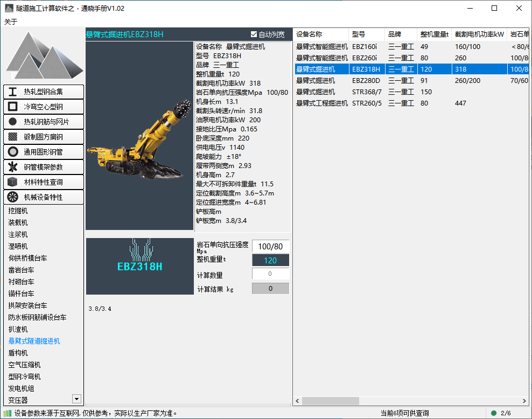Select 衬砌台车 in the equipment list

coord(22,282)
